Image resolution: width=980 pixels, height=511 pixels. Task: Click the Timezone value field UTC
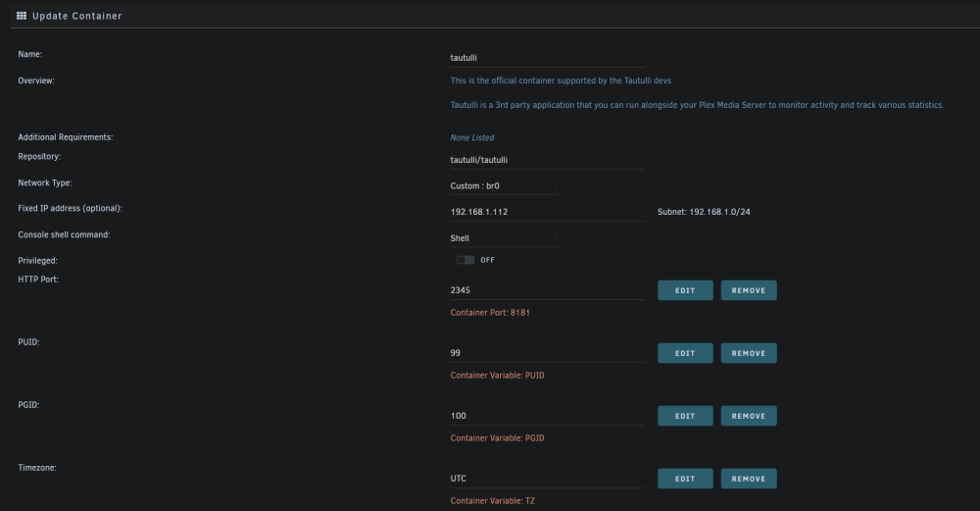(x=547, y=479)
